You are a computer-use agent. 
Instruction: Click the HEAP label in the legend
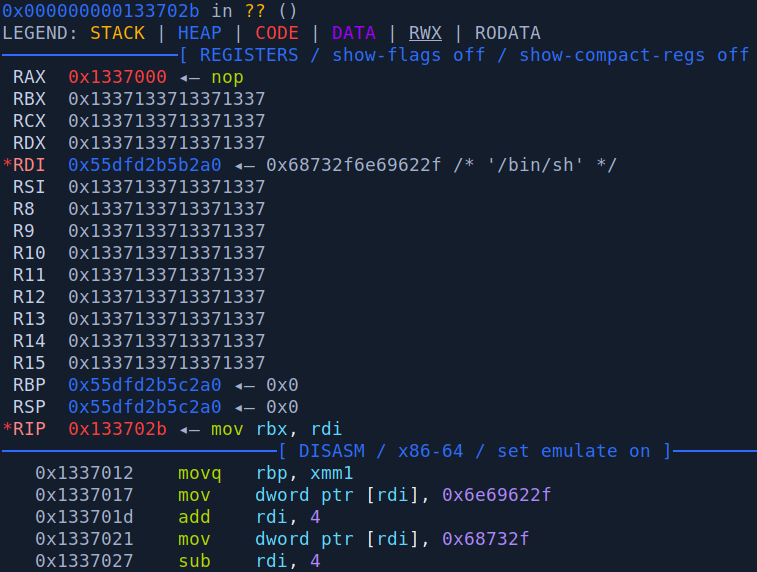click(199, 33)
